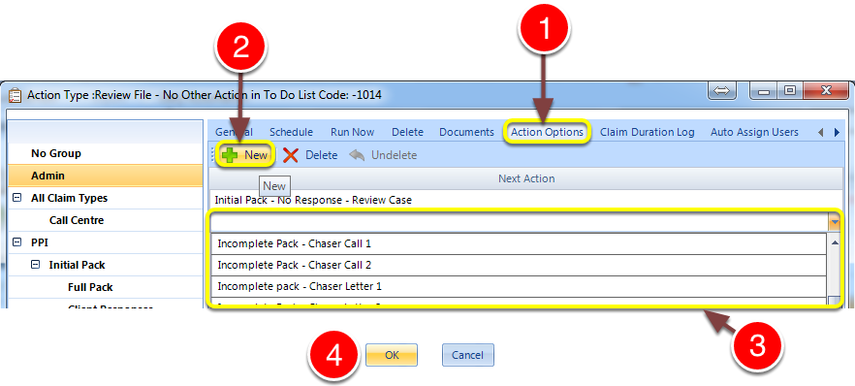The width and height of the screenshot is (855, 386).
Task: Minimize the Action Type window
Action: pyautogui.click(x=764, y=91)
